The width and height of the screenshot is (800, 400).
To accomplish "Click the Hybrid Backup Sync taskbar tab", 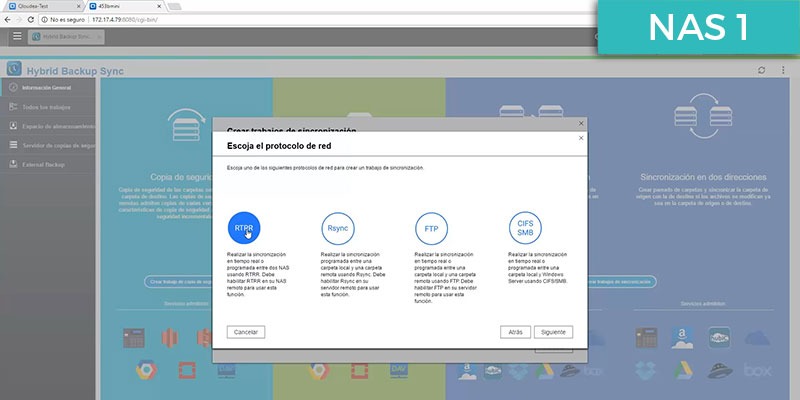I will (x=66, y=37).
